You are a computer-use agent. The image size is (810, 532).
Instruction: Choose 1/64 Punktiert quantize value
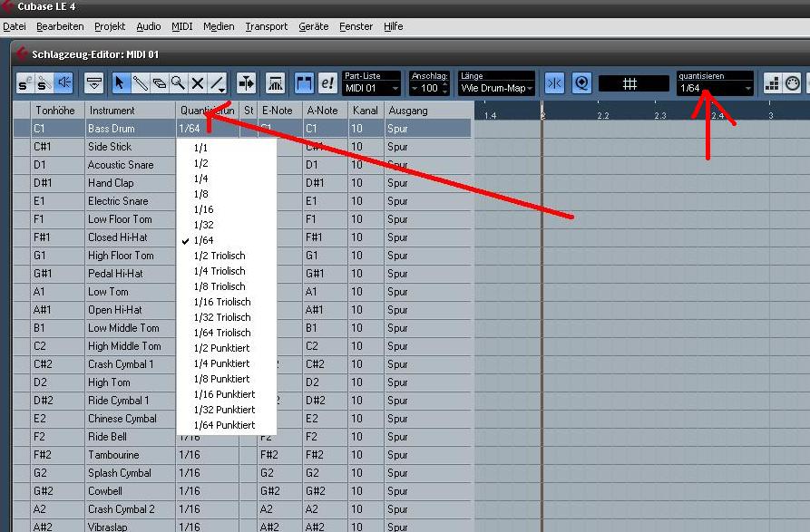pos(226,425)
